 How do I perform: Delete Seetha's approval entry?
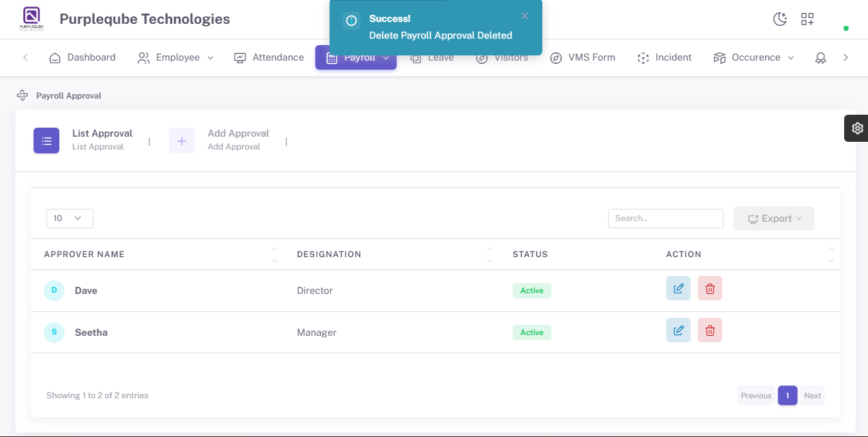710,330
